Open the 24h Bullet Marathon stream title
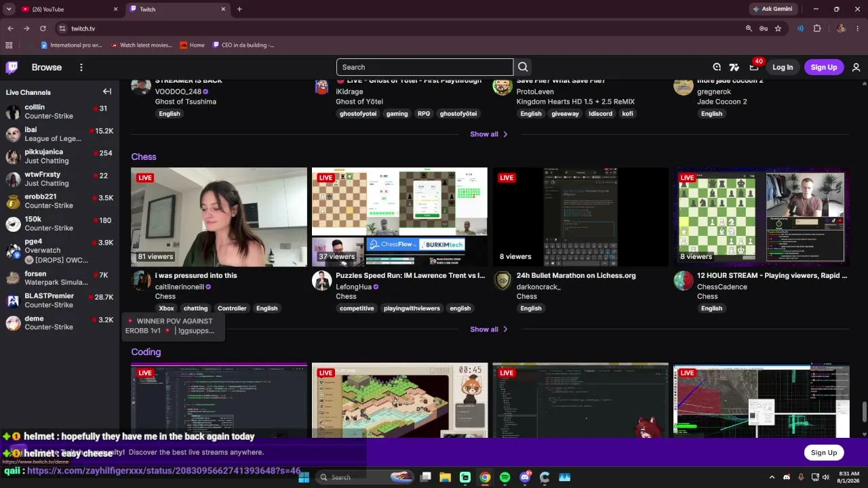This screenshot has width=868, height=488. pos(576,276)
